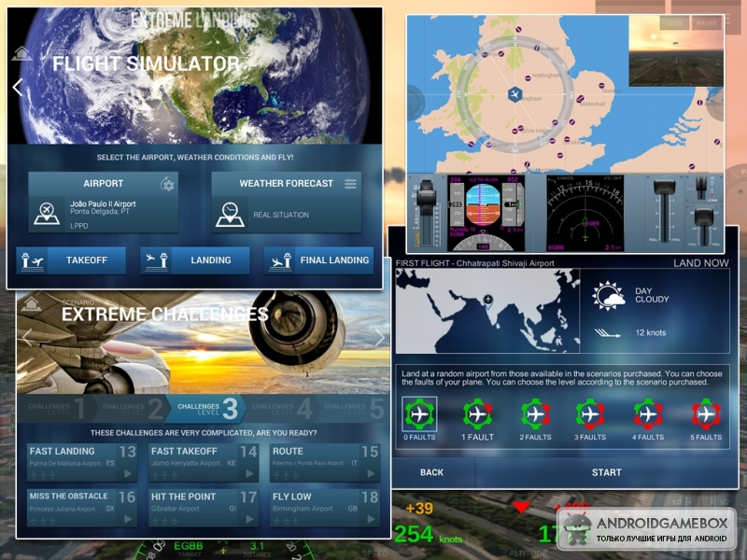
Task: Click the airport map-pin icon beside João Paulo II
Action: 46,214
